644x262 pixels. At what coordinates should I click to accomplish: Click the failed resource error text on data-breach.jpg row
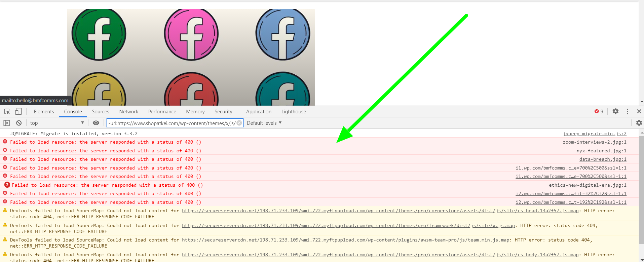[106, 159]
